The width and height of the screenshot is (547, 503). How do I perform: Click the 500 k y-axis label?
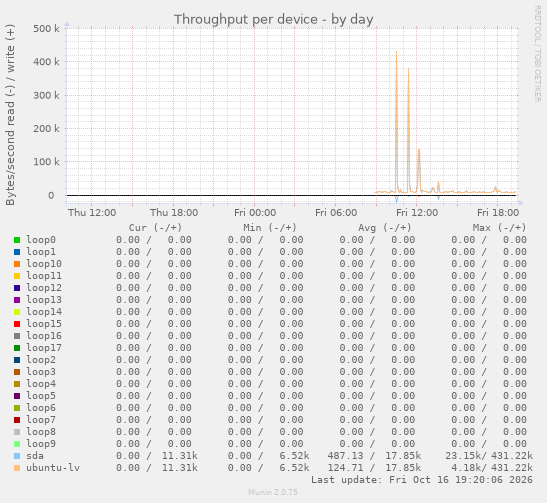(x=46, y=29)
